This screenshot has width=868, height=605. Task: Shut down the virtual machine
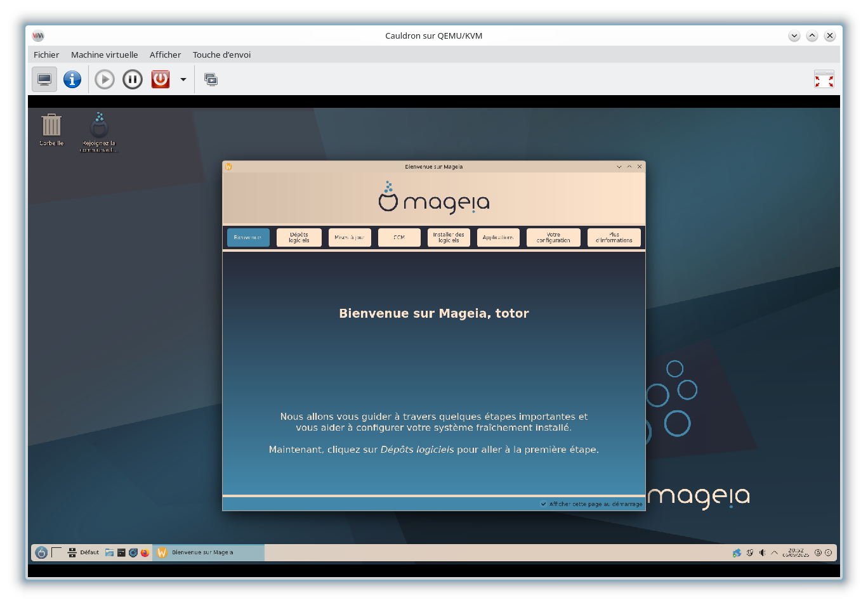161,79
